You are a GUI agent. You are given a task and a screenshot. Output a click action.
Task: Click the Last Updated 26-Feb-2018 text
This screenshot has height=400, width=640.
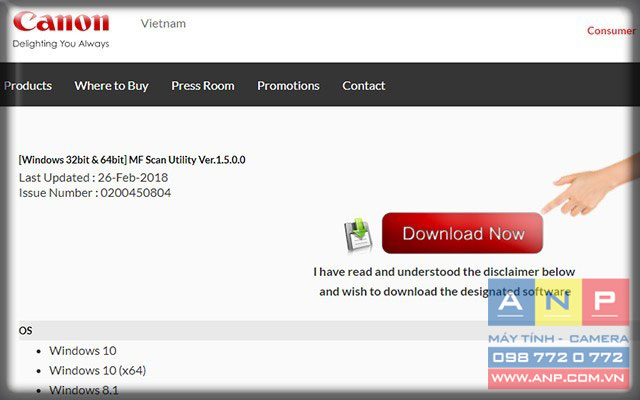click(93, 178)
